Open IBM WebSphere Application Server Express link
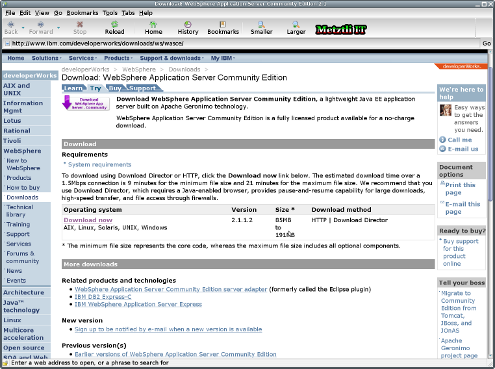The height and width of the screenshot is (369, 495). (138, 304)
